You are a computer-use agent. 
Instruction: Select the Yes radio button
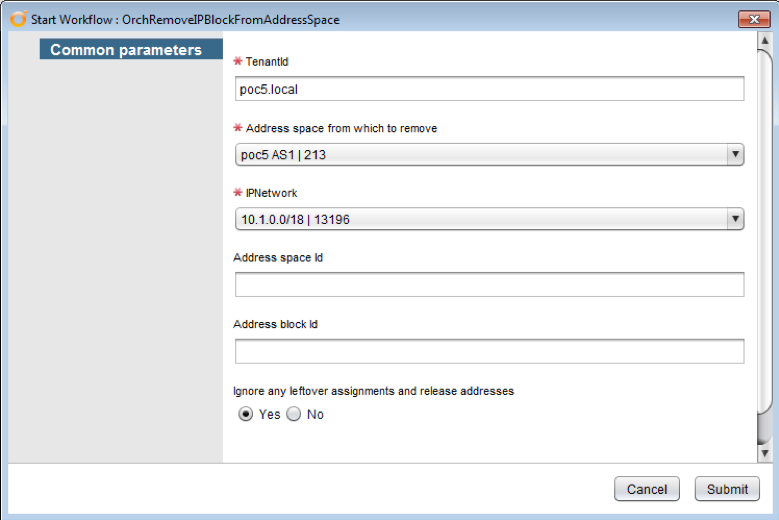(x=246, y=415)
